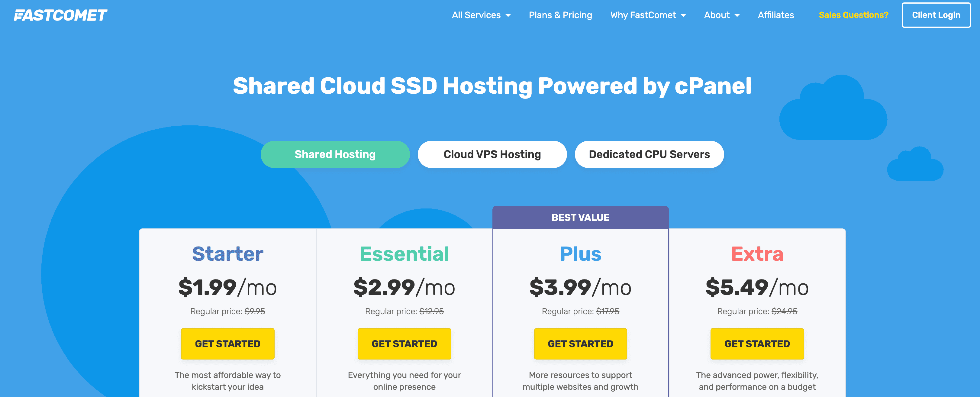The height and width of the screenshot is (397, 980).
Task: Click the regular price $12.95 text
Action: [x=431, y=311]
